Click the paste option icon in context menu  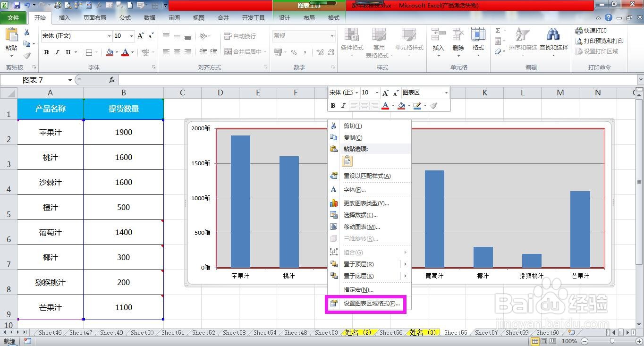(347, 161)
